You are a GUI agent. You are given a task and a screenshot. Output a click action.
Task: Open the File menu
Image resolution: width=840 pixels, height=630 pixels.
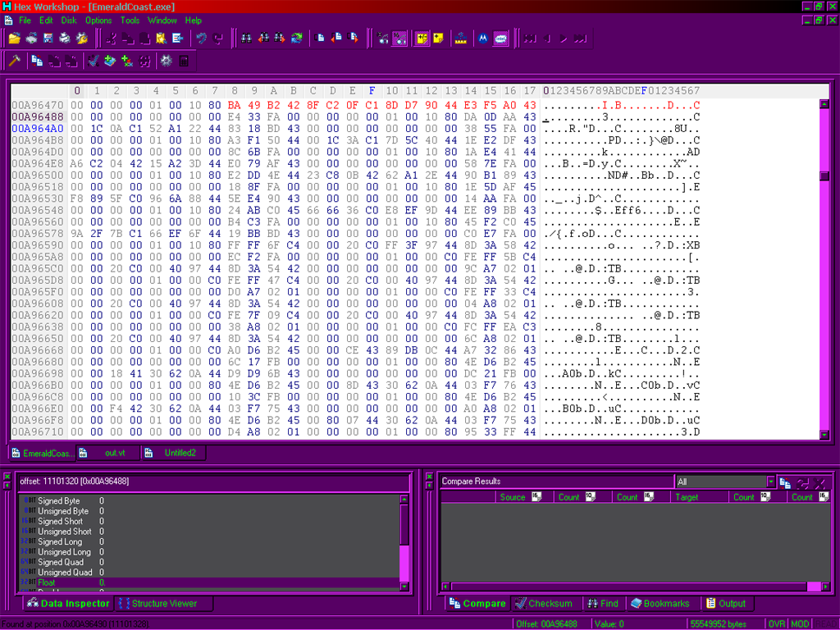pos(25,21)
